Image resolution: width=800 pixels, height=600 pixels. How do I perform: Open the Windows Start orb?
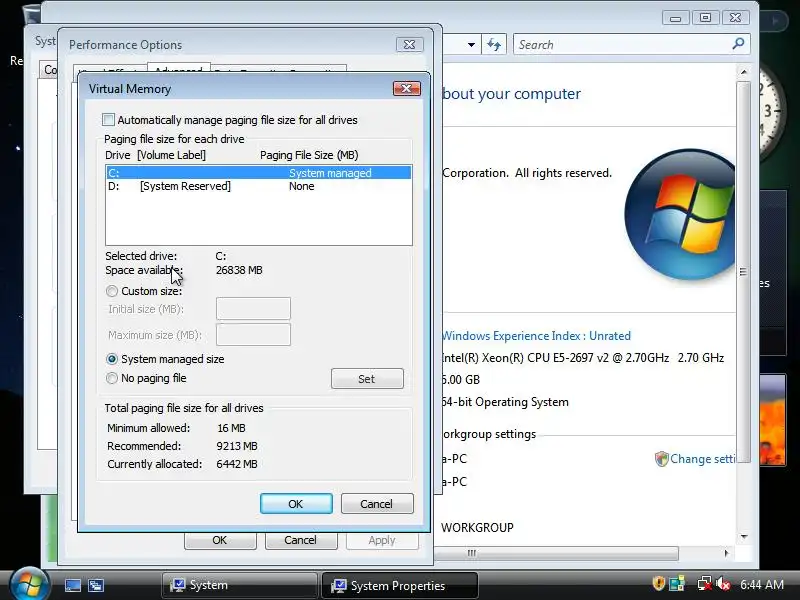tap(29, 584)
